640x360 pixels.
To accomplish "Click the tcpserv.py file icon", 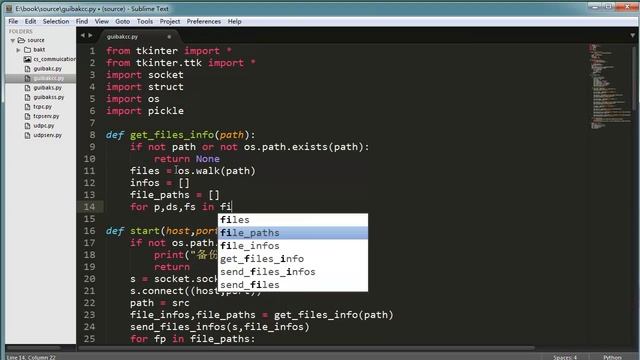I will (x=27, y=116).
